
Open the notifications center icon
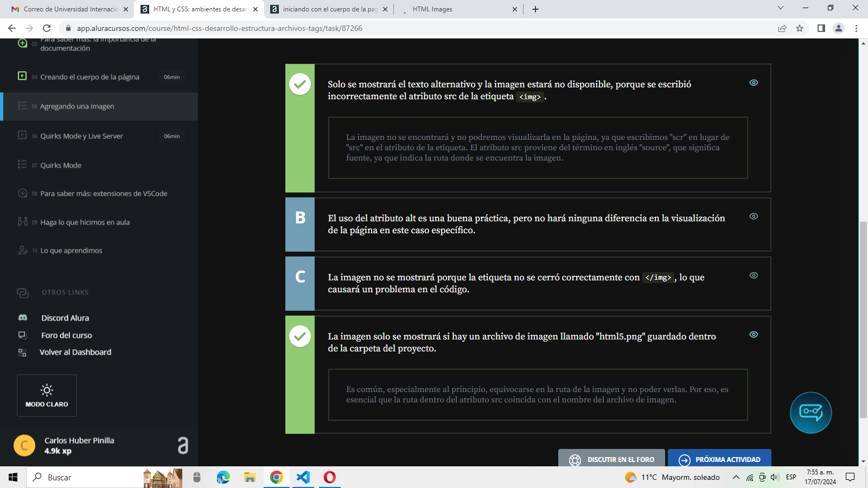[x=850, y=477]
